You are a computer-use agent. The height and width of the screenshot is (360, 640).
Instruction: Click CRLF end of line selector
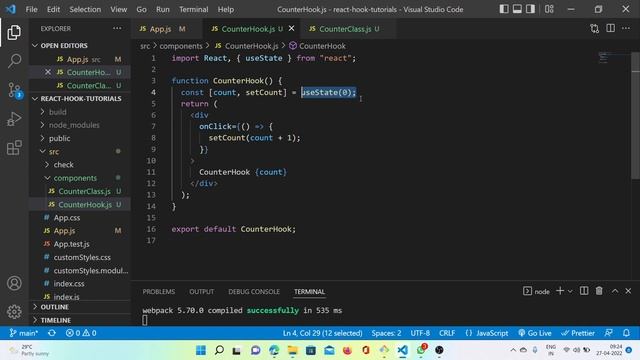[x=447, y=333]
